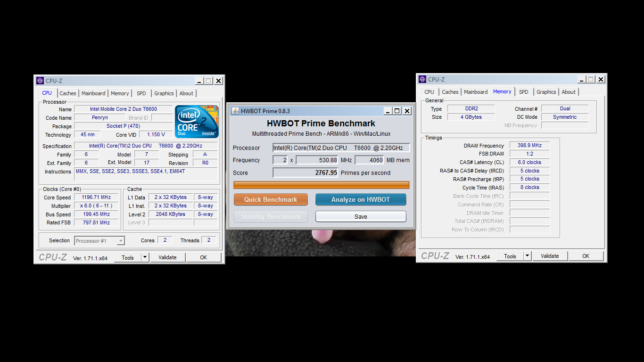This screenshot has height=362, width=644.
Task: Click the memory Type value DDR2
Action: pos(471,109)
